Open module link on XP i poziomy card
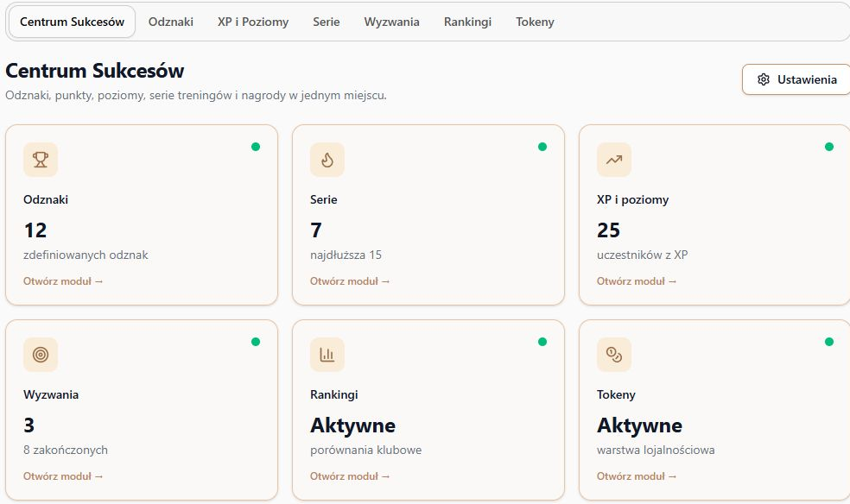The height and width of the screenshot is (504, 850). point(637,281)
